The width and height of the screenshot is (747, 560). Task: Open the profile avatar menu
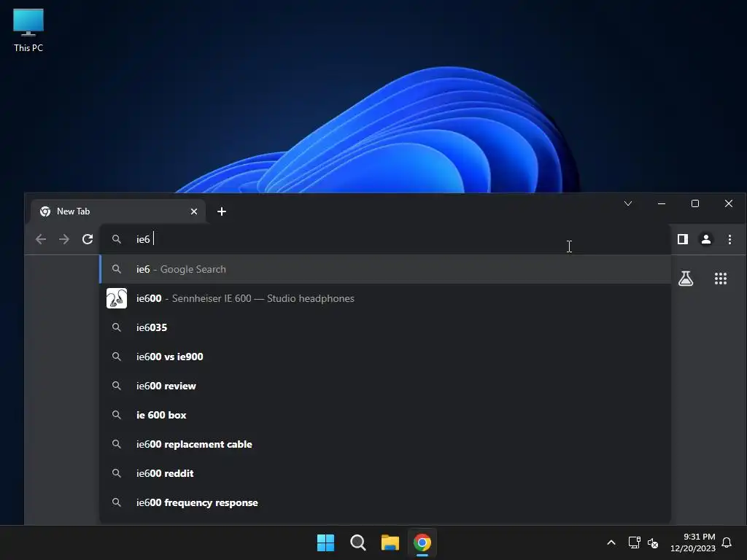[x=706, y=239]
